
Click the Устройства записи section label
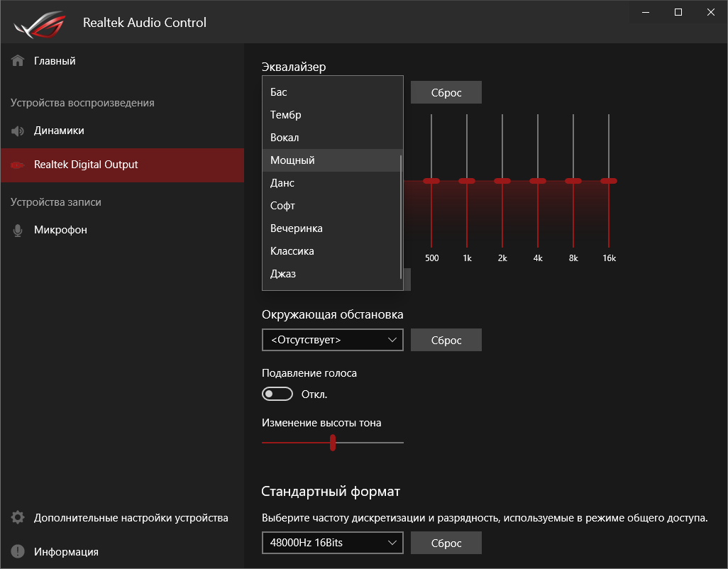pyautogui.click(x=56, y=202)
